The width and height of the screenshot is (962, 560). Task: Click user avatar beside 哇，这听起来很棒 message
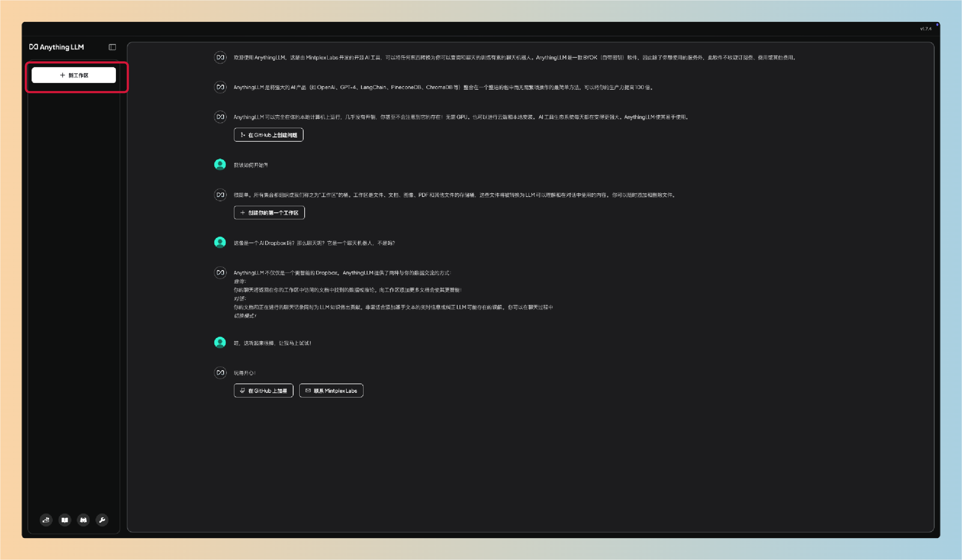point(220,342)
